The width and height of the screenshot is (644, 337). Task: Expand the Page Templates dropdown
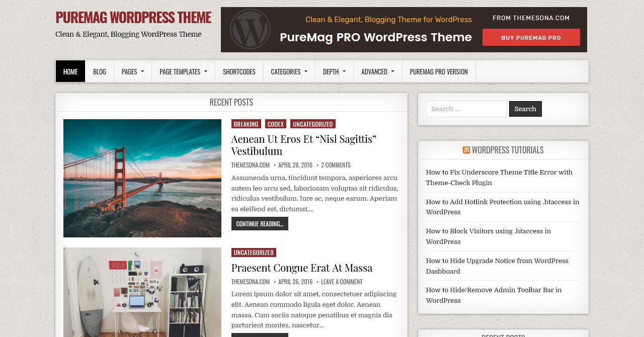point(184,71)
